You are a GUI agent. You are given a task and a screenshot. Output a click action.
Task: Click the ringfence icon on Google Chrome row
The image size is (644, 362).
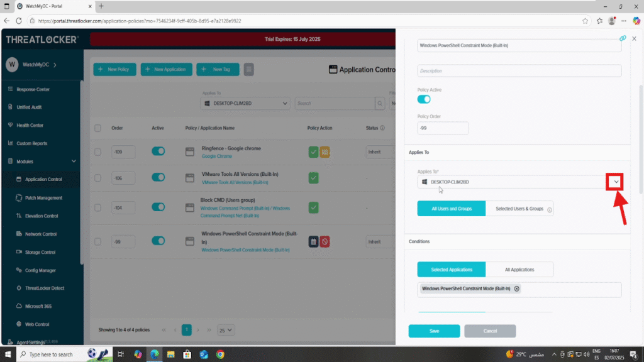(325, 152)
